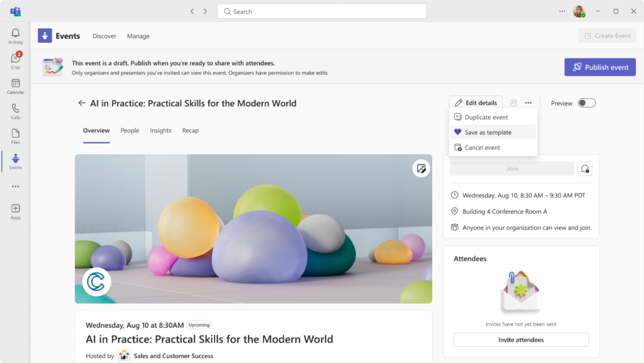
Task: Click the Publish event button
Action: (599, 67)
